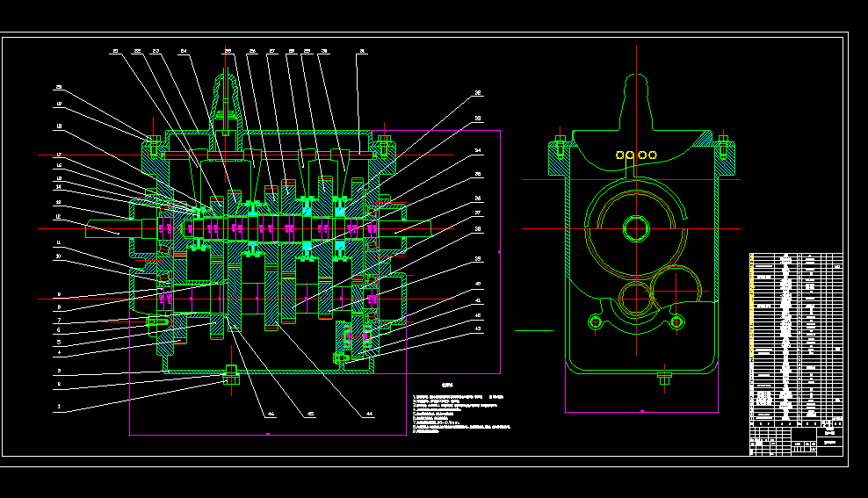Click part callout label 43
This screenshot has height=498, width=868.
pos(478,328)
